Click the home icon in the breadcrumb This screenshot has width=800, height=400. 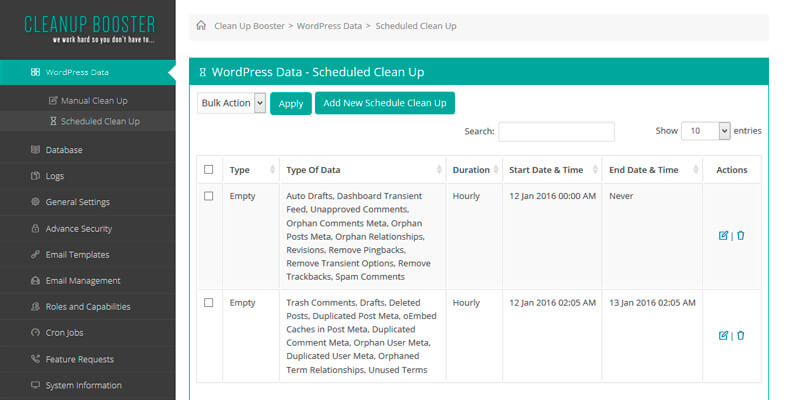201,26
